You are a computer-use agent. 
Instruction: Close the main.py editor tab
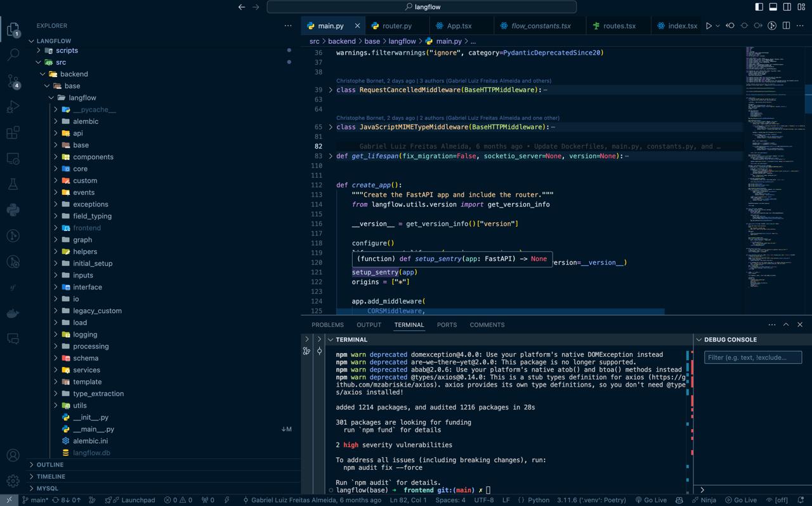pyautogui.click(x=357, y=26)
